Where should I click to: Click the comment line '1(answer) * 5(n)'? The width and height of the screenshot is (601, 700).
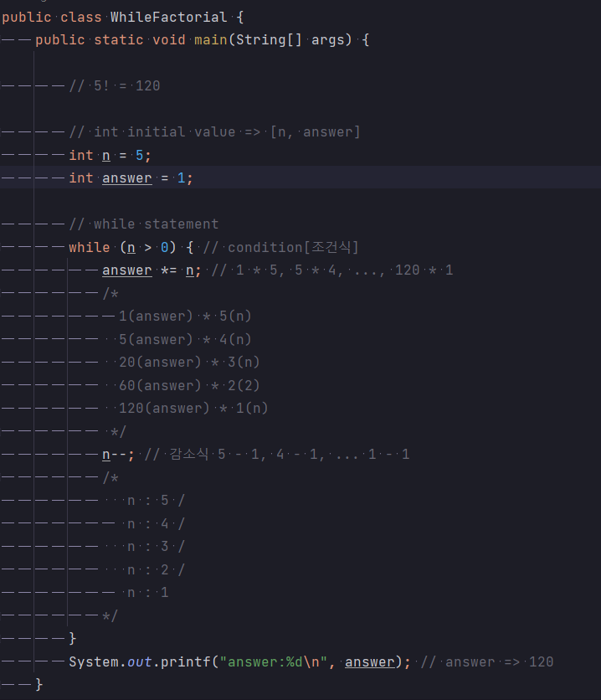point(185,317)
